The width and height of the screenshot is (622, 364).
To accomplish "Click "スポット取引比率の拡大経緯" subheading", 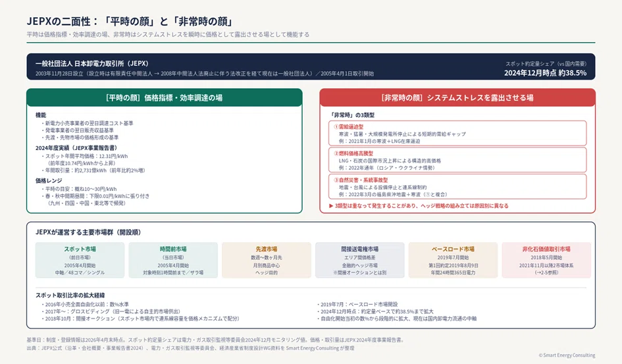I will click(70, 296).
